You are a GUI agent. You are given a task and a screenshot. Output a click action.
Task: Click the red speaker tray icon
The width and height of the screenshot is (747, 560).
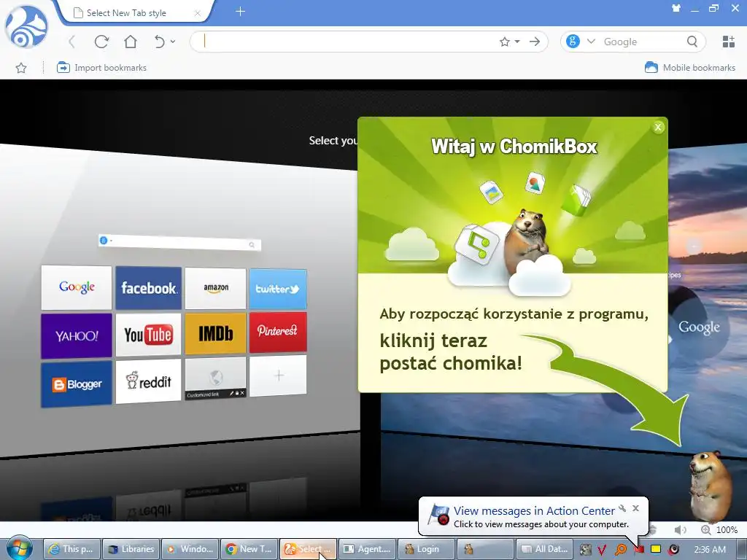pyautogui.click(x=673, y=550)
